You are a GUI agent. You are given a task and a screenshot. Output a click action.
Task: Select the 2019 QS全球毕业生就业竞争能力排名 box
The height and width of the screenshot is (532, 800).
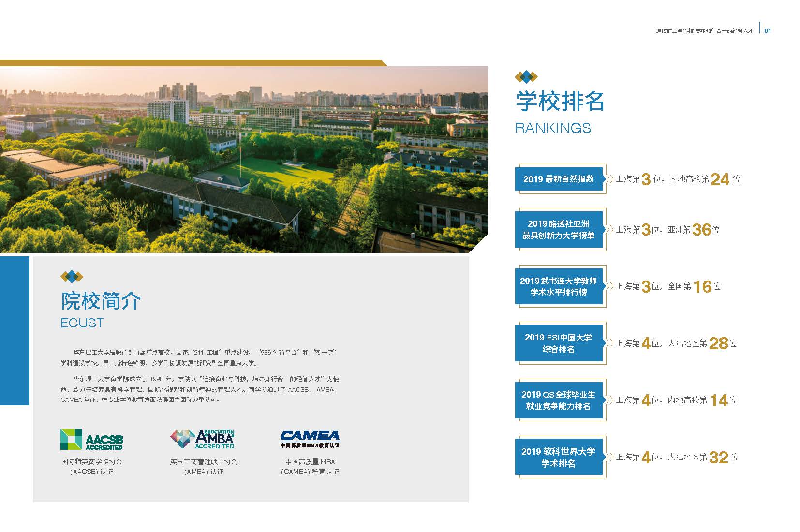coord(559,400)
